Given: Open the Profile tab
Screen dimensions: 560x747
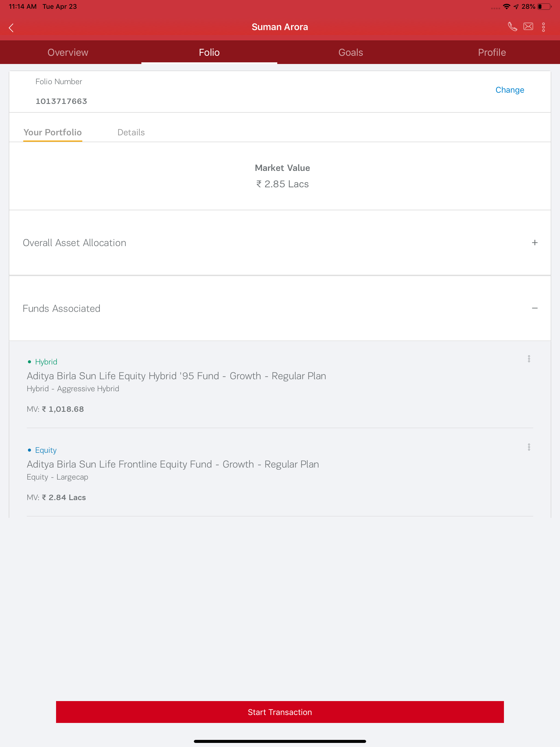Looking at the screenshot, I should coord(492,52).
